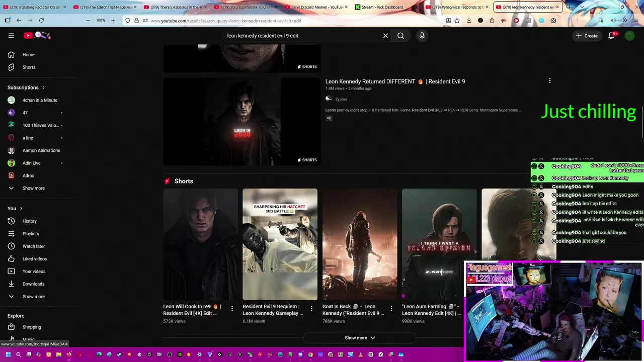
Task: Open the Zypher channel link
Action: pos(341,99)
